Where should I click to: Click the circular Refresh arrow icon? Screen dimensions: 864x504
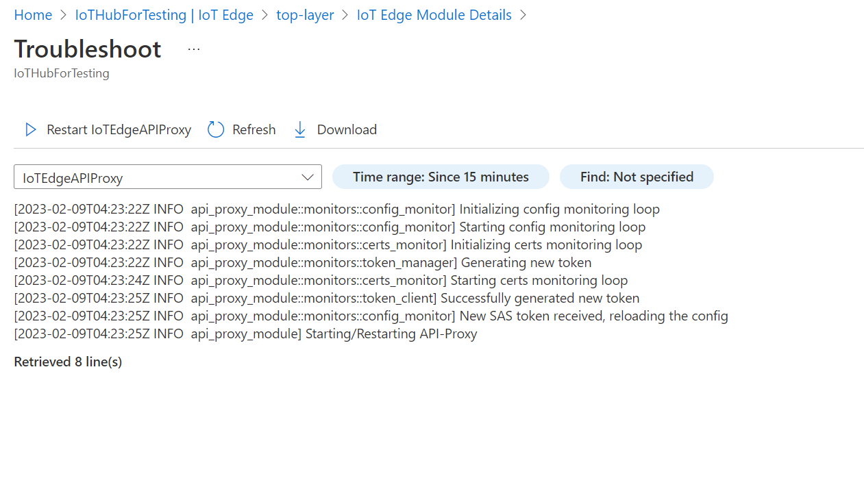tap(215, 129)
